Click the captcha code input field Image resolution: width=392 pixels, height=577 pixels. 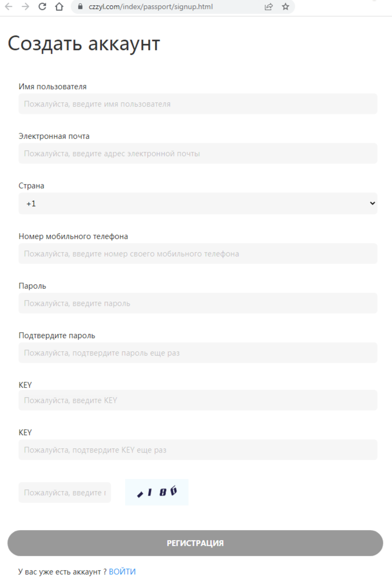tap(64, 493)
